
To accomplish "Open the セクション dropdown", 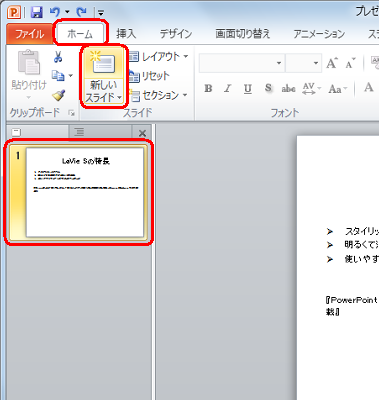I will coord(159,96).
